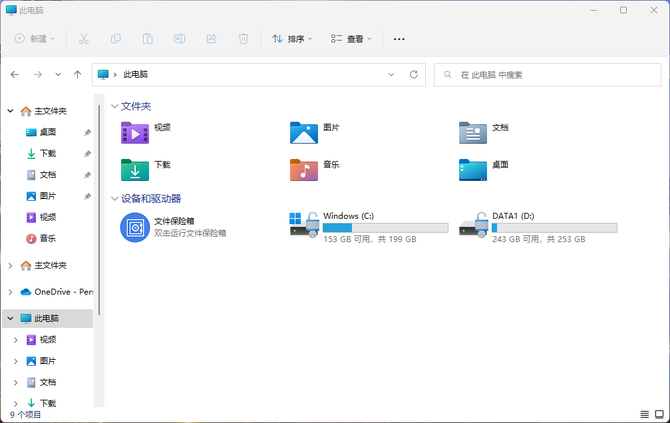The image size is (670, 423).
Task: Click the Windows (C:) storage usage bar
Action: (385, 228)
